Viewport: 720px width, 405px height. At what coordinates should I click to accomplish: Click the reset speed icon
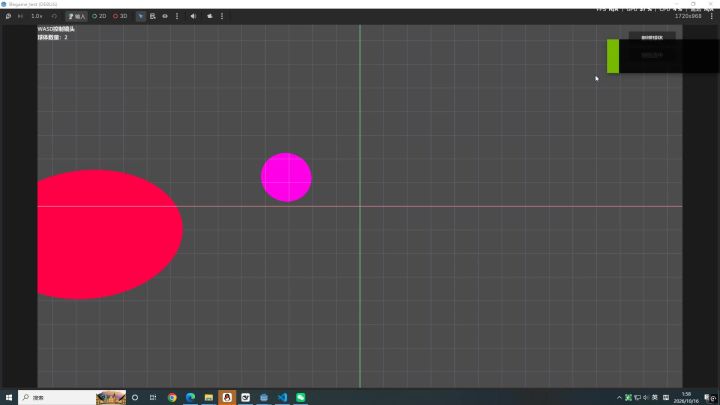coord(54,16)
